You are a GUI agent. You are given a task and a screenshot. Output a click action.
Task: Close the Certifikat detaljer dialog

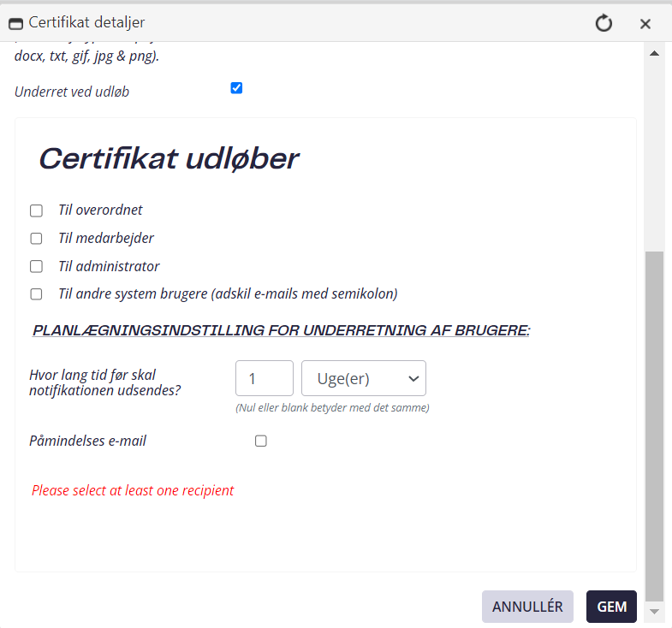[x=645, y=24]
